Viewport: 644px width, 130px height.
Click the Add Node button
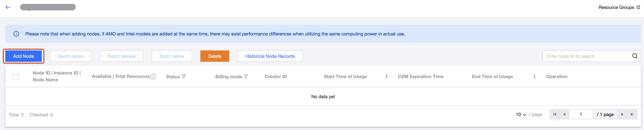(23, 56)
